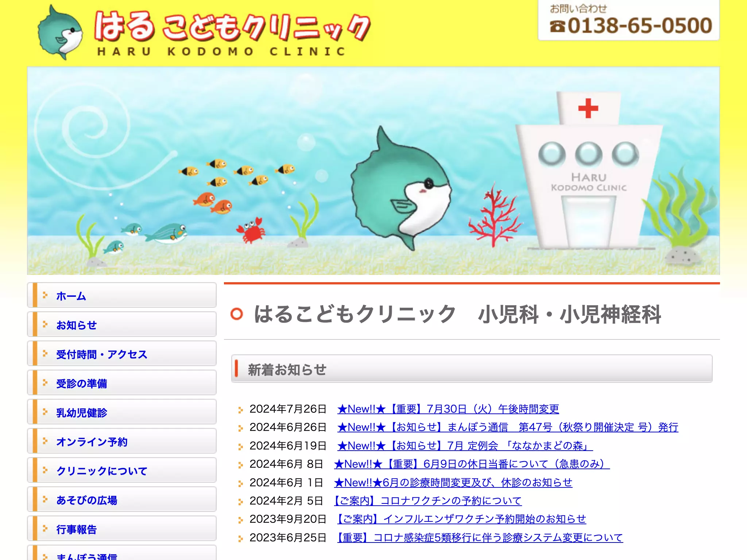View 行事報告 from sidebar
This screenshot has height=560, width=747.
coord(122,529)
